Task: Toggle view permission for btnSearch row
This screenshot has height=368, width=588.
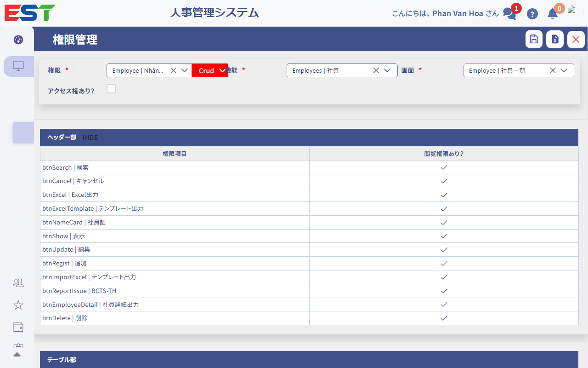Action: click(x=444, y=167)
